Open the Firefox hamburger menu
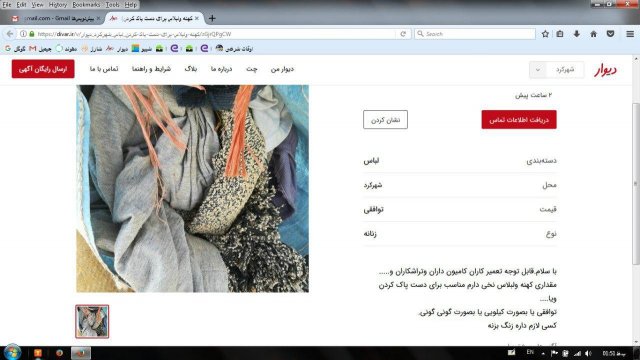Image resolution: width=640 pixels, height=360 pixels. 630,34
